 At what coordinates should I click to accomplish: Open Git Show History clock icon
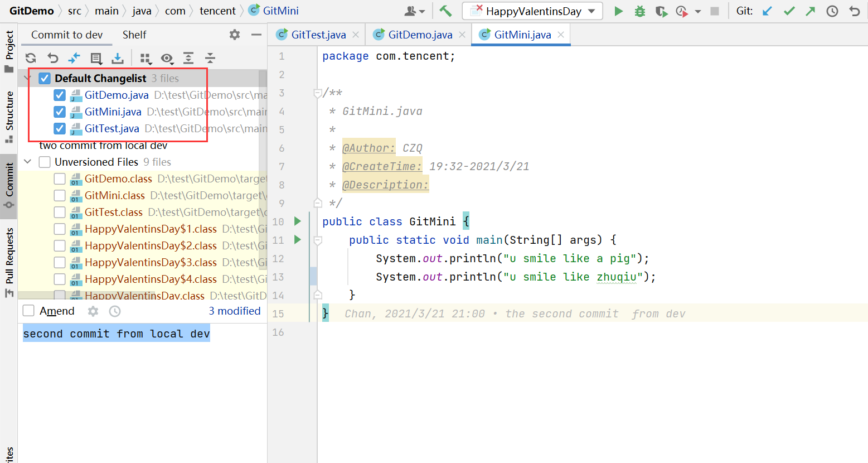[832, 11]
